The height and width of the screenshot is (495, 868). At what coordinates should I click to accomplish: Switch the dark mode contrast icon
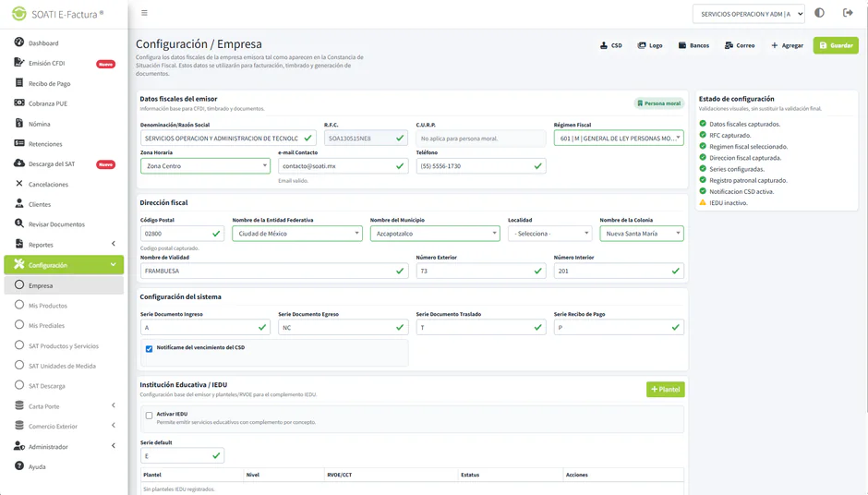coord(819,13)
